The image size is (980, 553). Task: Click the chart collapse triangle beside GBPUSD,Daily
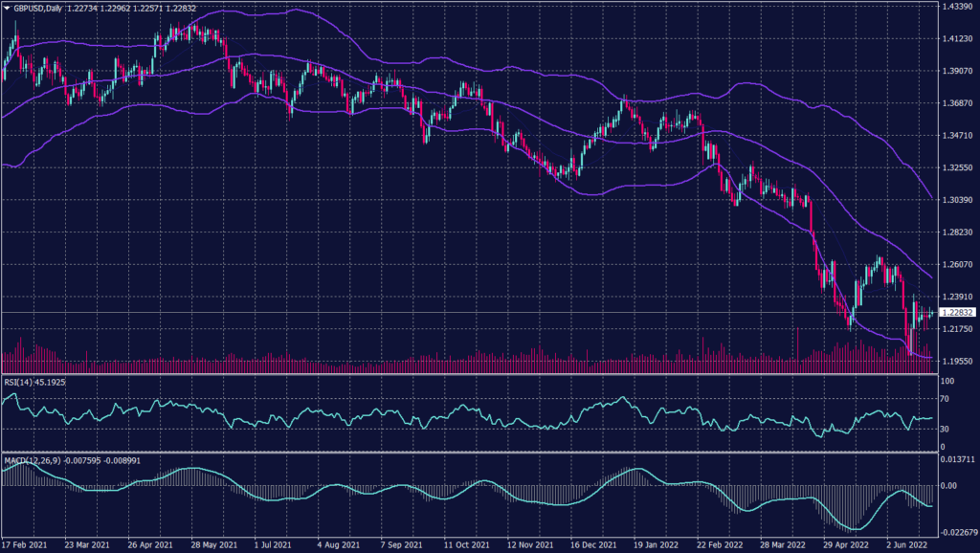[x=8, y=6]
